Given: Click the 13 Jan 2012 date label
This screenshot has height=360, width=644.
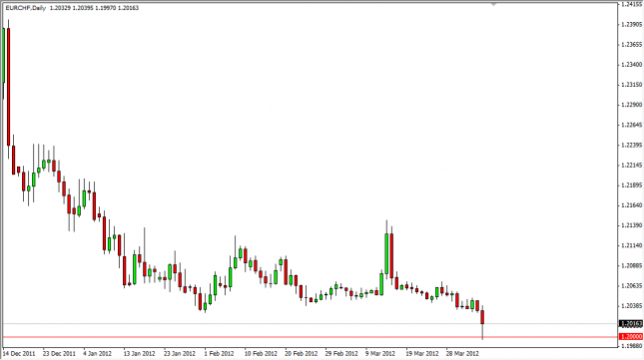Looking at the screenshot, I should [x=139, y=353].
